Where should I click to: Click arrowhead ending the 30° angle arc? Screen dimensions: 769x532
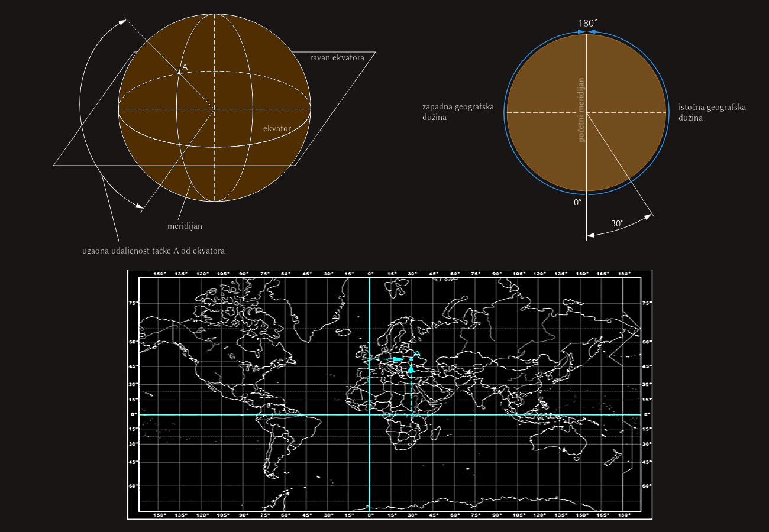tap(649, 216)
